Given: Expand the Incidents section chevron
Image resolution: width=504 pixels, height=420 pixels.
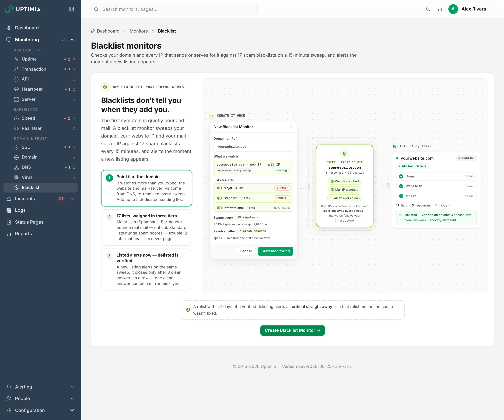Looking at the screenshot, I should (x=72, y=199).
